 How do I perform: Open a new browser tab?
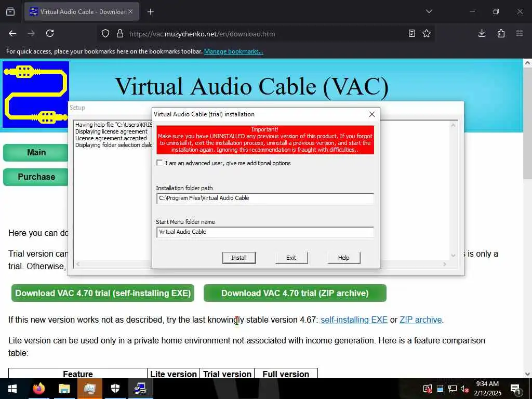point(151,12)
